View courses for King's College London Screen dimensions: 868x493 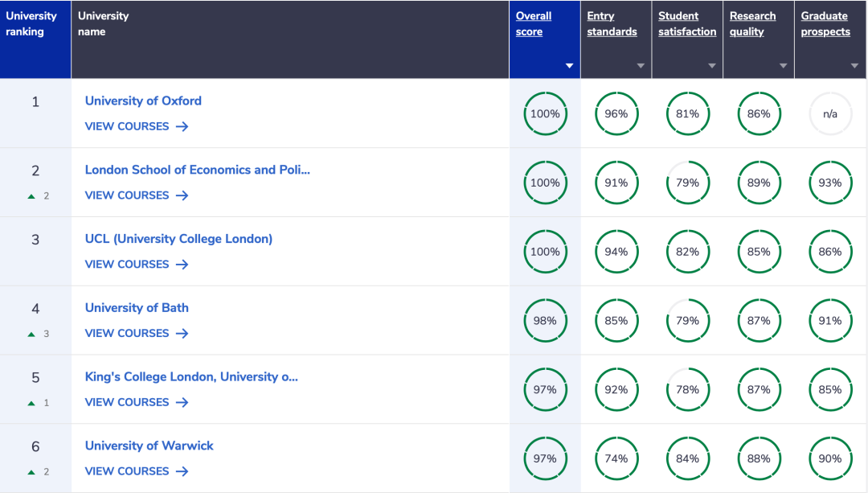[x=136, y=402]
